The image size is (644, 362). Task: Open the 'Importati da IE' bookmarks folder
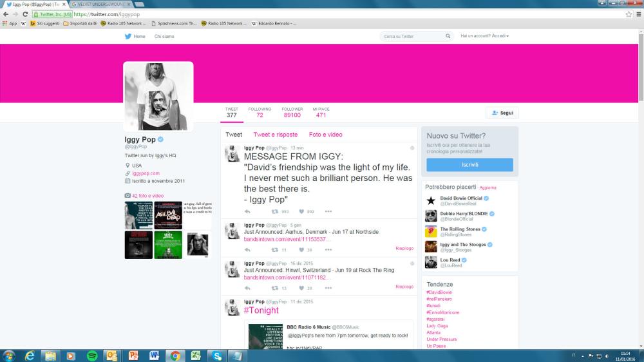(80, 23)
